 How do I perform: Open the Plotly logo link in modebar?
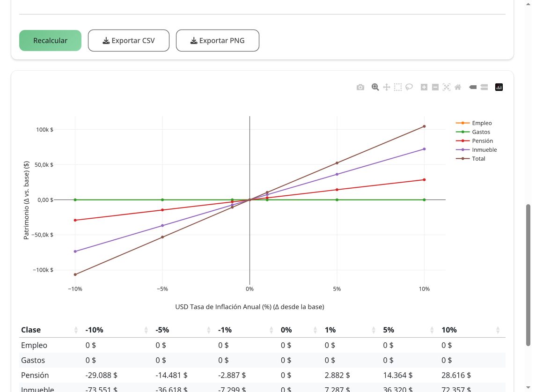point(499,87)
